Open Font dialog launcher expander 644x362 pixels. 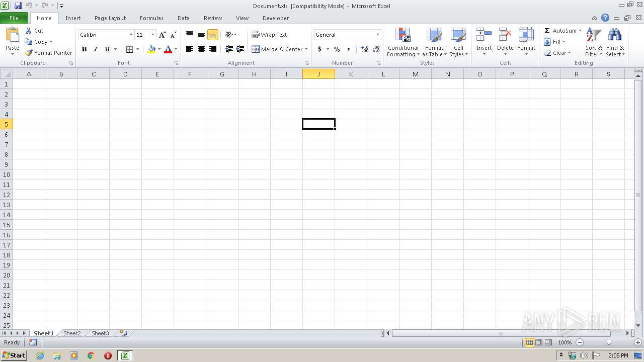click(176, 63)
